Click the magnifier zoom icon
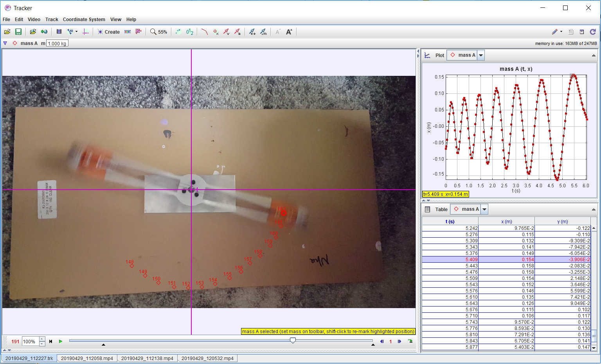The image size is (601, 364). (153, 32)
